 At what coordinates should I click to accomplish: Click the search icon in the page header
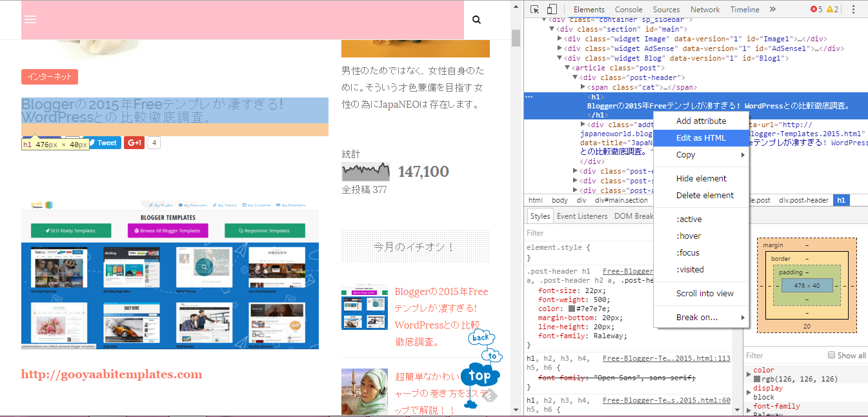476,19
